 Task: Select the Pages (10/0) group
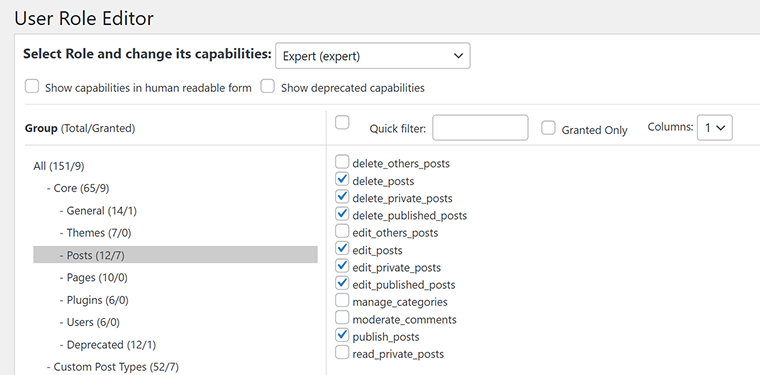[x=94, y=278]
